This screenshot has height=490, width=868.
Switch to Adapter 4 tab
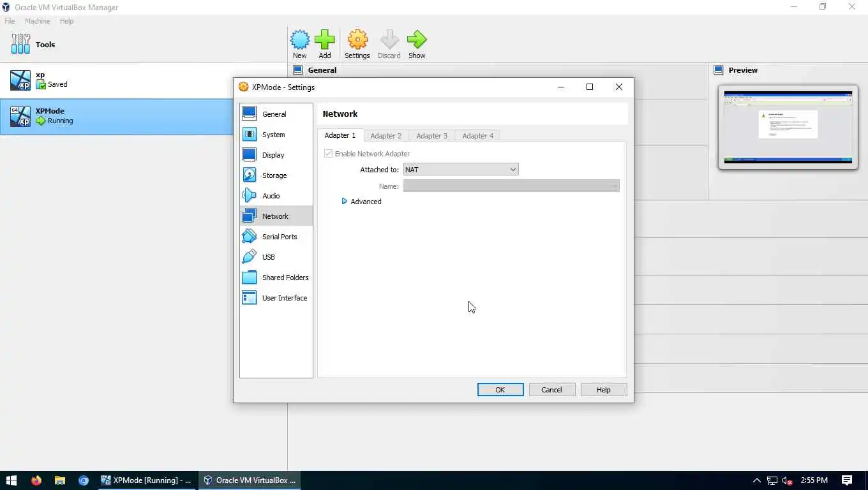[x=478, y=136]
